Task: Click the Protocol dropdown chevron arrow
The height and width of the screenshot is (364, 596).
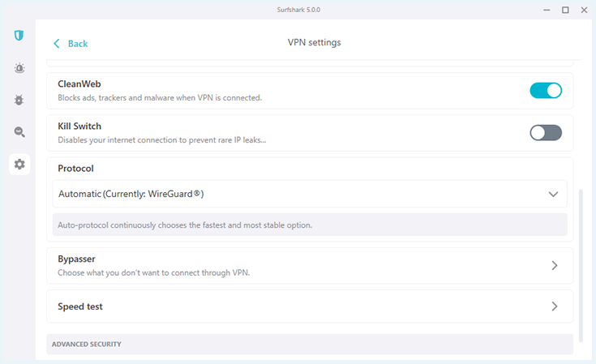Action: (553, 194)
